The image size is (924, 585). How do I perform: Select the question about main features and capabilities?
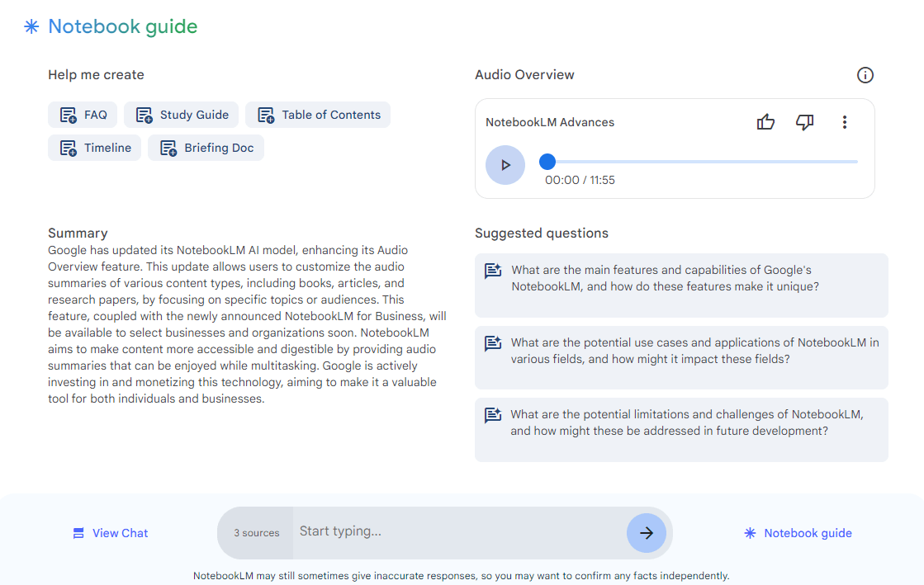coord(681,285)
